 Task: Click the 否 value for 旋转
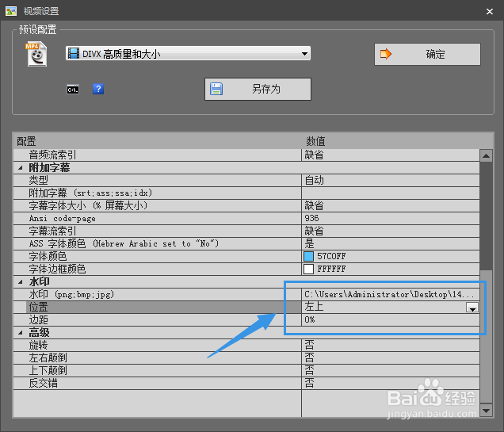point(309,346)
